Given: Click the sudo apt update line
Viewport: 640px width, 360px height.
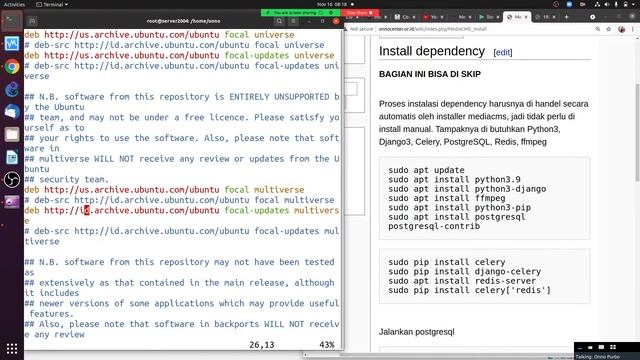Looking at the screenshot, I should tap(426, 170).
